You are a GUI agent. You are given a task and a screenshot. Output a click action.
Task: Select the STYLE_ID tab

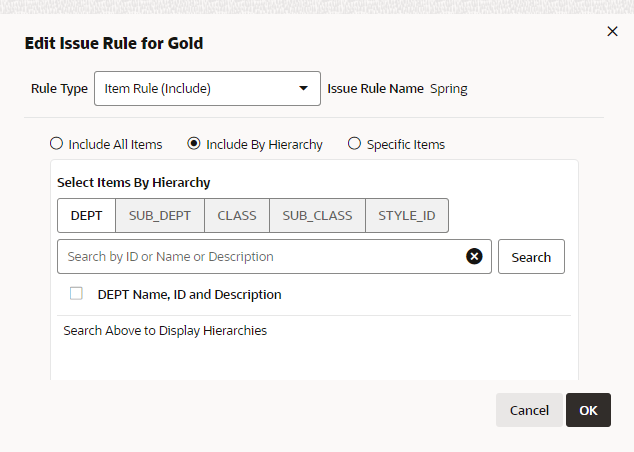click(406, 215)
